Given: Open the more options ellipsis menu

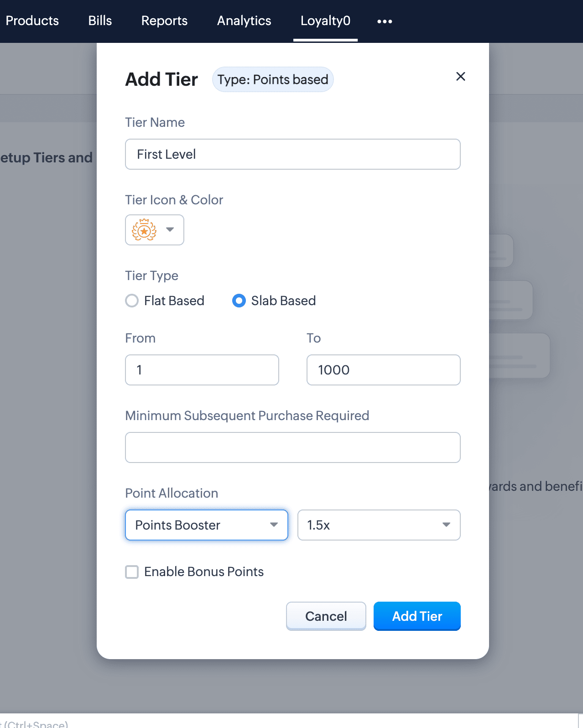Looking at the screenshot, I should pos(385,21).
